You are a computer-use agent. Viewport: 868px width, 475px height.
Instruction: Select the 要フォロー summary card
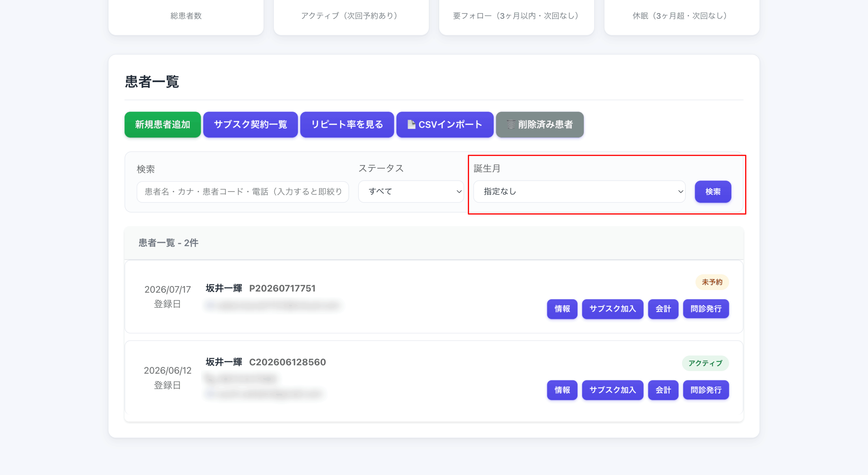click(516, 17)
